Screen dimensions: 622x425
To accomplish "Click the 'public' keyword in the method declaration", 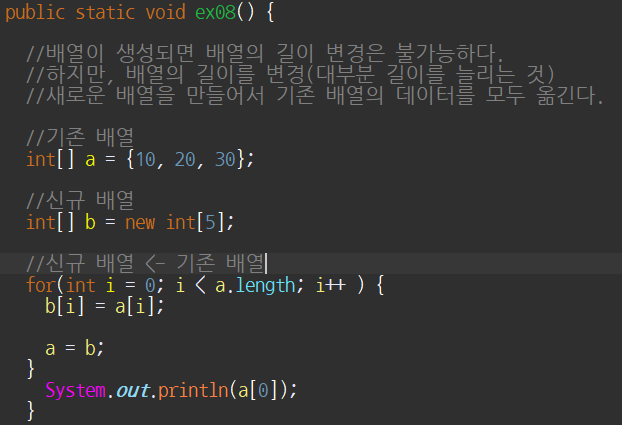I will click(35, 13).
